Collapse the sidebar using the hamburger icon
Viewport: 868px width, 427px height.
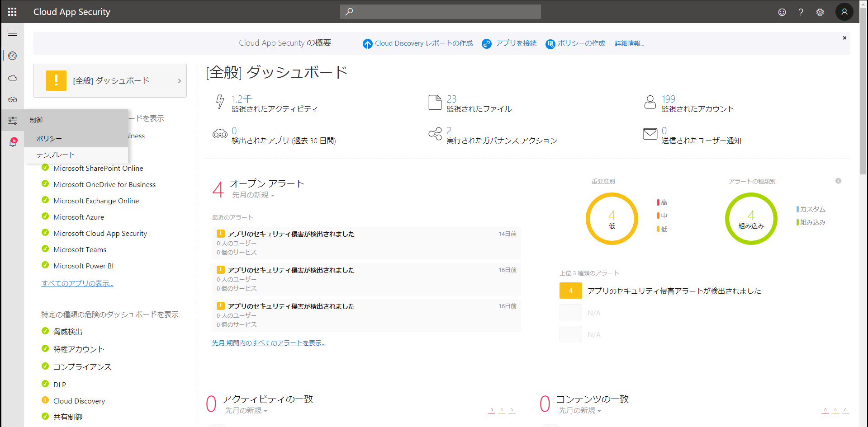coord(12,33)
